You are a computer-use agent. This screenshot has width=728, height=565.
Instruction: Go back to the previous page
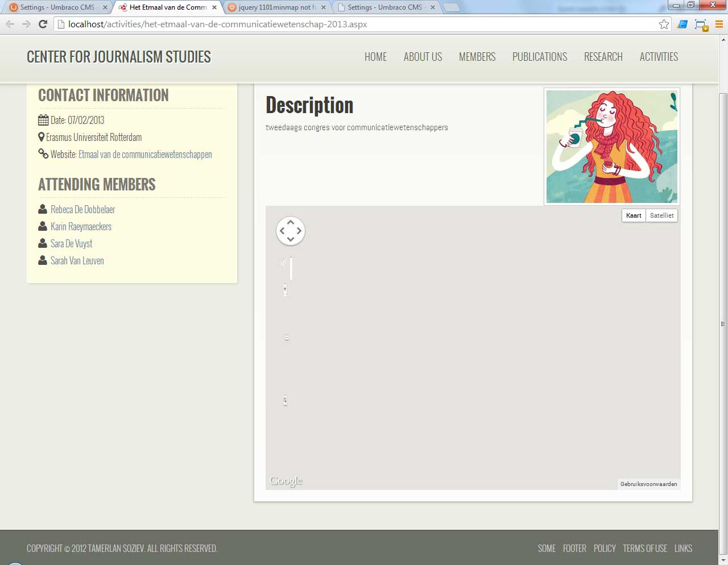tap(10, 24)
